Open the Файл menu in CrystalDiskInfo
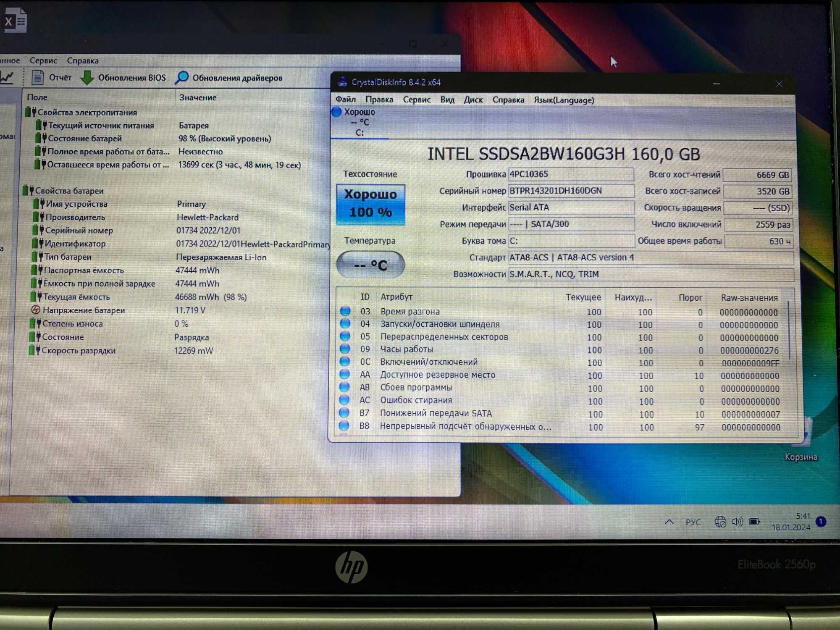The image size is (840, 630). (345, 100)
